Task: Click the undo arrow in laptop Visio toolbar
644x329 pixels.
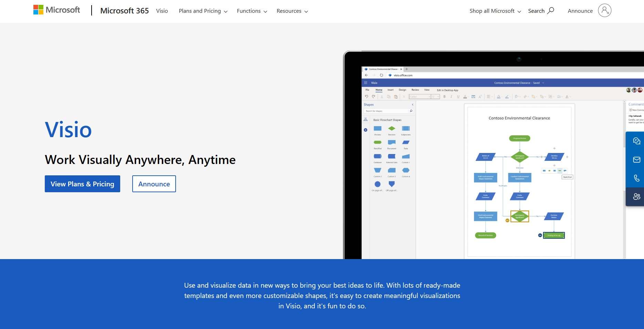Action: (366, 97)
